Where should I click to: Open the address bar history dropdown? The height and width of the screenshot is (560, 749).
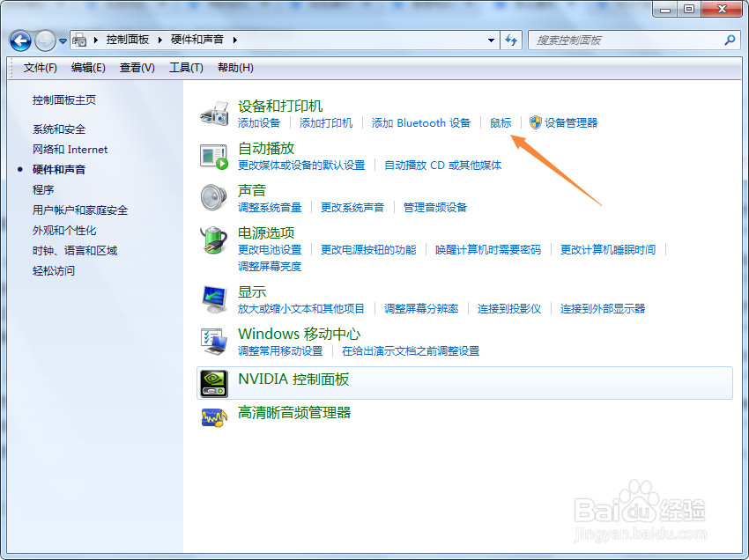[x=491, y=41]
